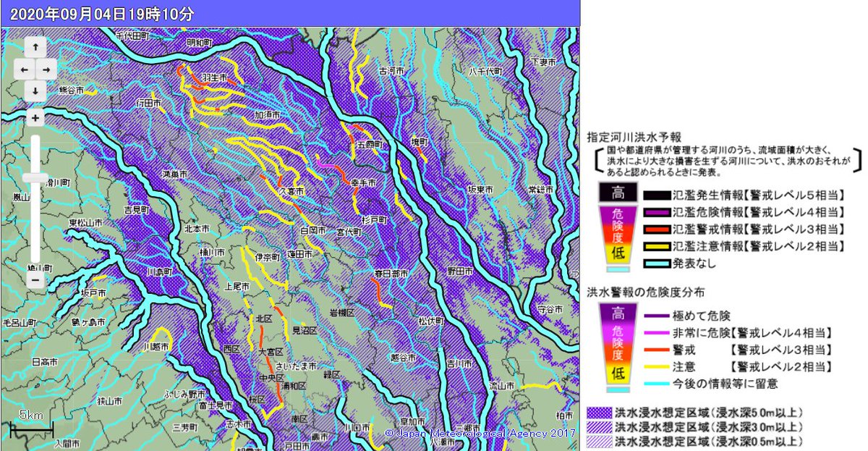Click the 川越市 map label
This screenshot has height=451, width=868.
pos(156,347)
